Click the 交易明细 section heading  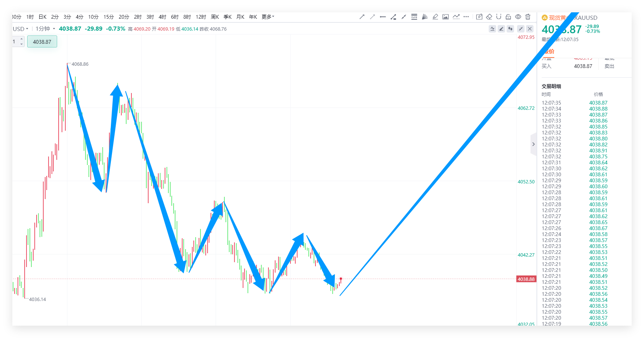click(551, 86)
